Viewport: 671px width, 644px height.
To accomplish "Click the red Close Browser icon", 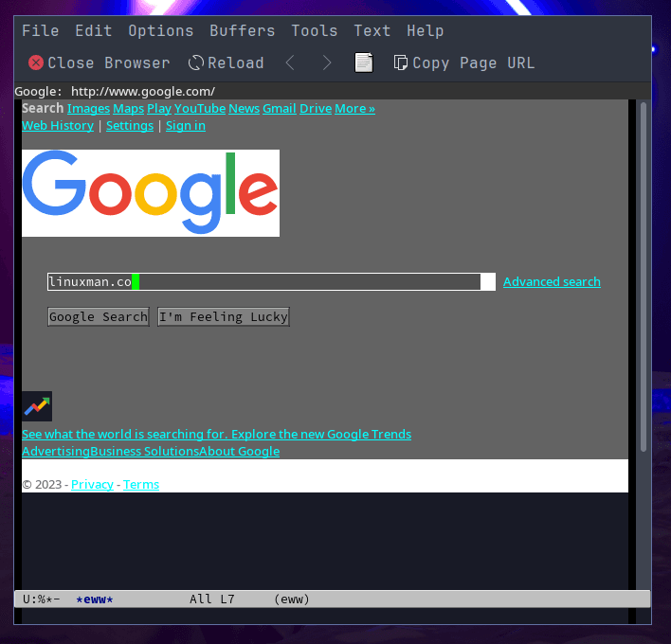I will click(x=36, y=63).
